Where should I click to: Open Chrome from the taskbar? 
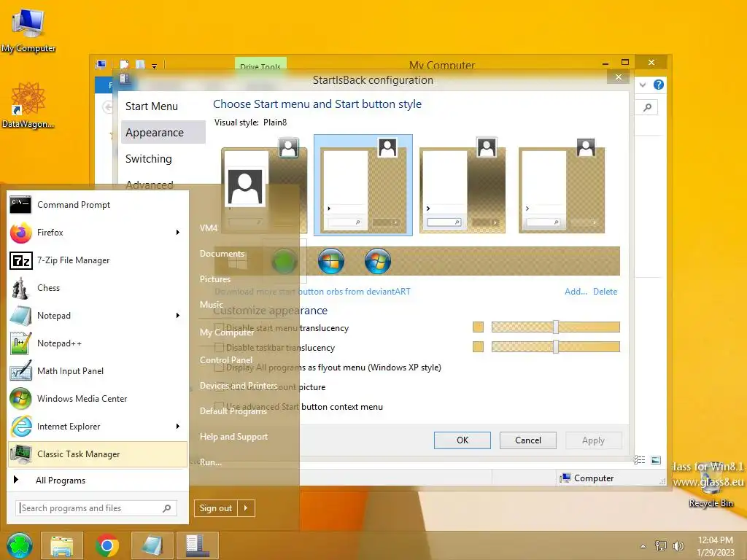pyautogui.click(x=107, y=545)
